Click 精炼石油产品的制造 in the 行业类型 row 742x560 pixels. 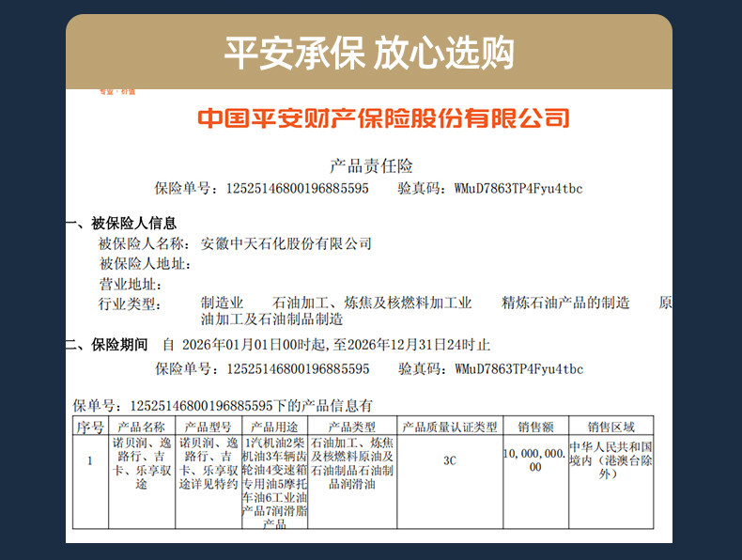click(565, 303)
